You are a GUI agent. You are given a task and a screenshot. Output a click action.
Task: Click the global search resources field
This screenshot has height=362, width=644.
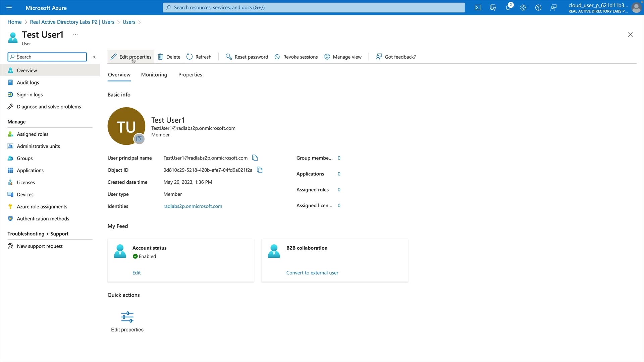tap(314, 7)
